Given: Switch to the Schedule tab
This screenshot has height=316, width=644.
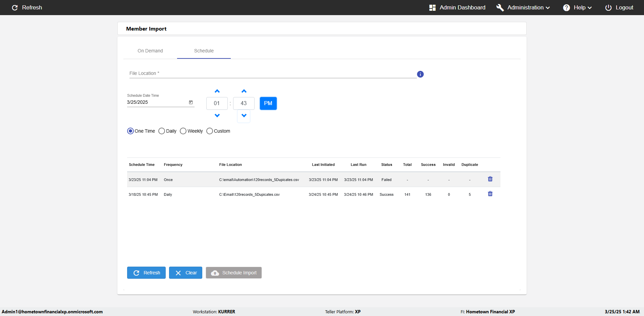Looking at the screenshot, I should [204, 51].
